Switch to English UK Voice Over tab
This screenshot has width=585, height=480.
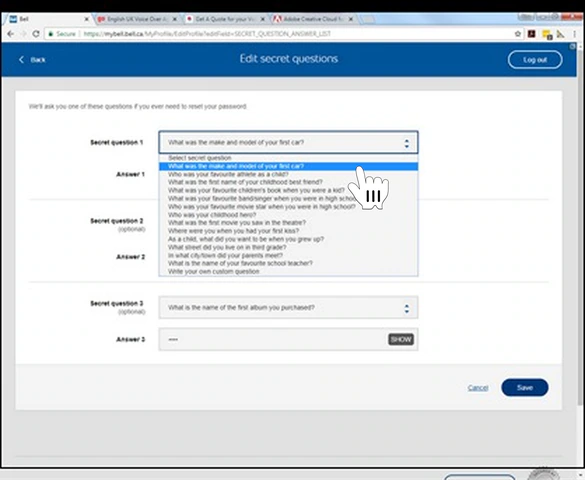pos(136,19)
